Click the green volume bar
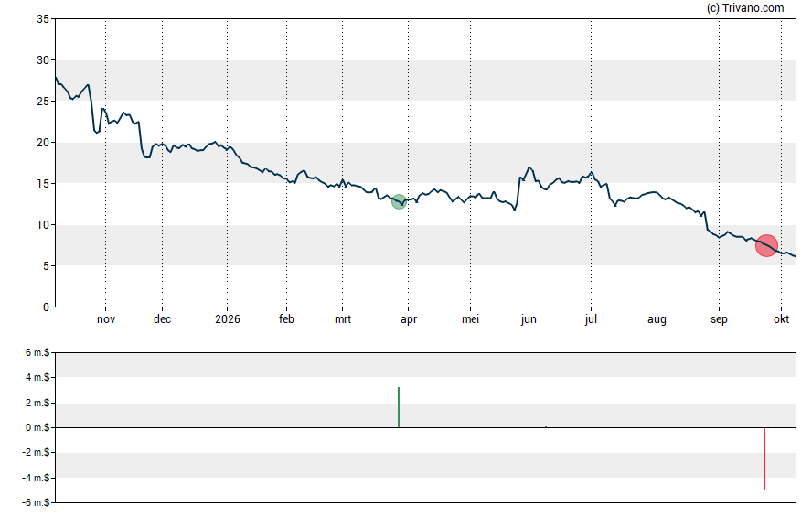 [x=399, y=407]
